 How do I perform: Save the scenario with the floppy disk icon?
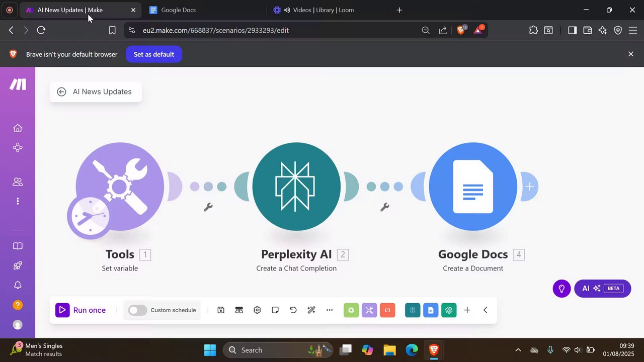point(221,310)
